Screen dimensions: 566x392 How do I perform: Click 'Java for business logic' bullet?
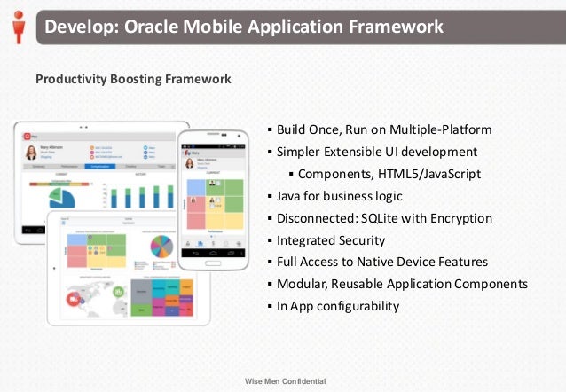[339, 196]
